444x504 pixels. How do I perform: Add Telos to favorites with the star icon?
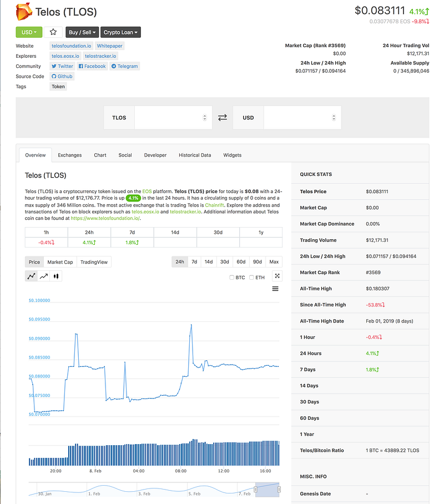coord(53,32)
